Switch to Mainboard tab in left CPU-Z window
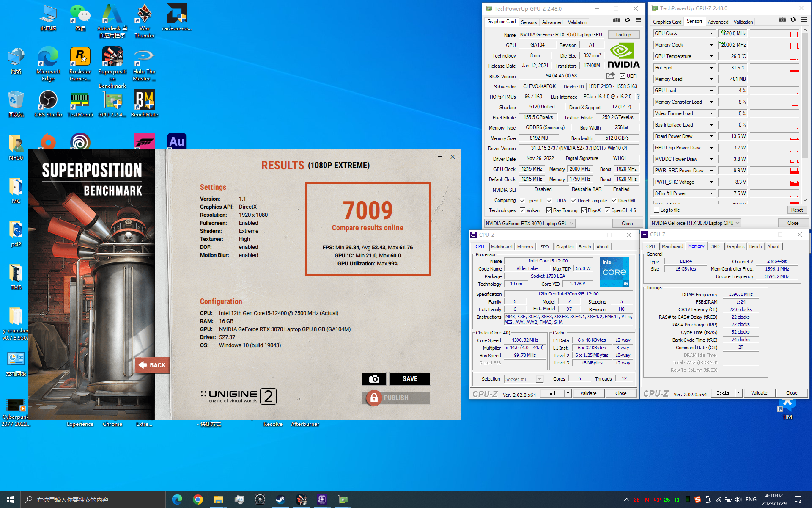The width and height of the screenshot is (812, 508). point(502,247)
